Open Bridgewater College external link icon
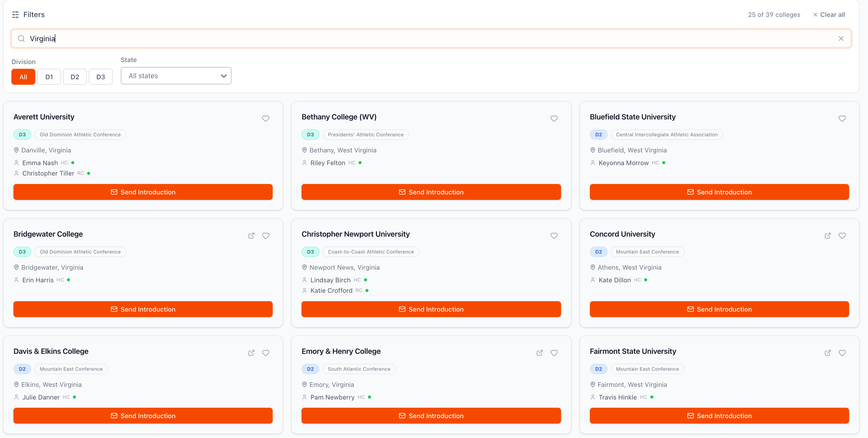This screenshot has height=438, width=868. [251, 236]
